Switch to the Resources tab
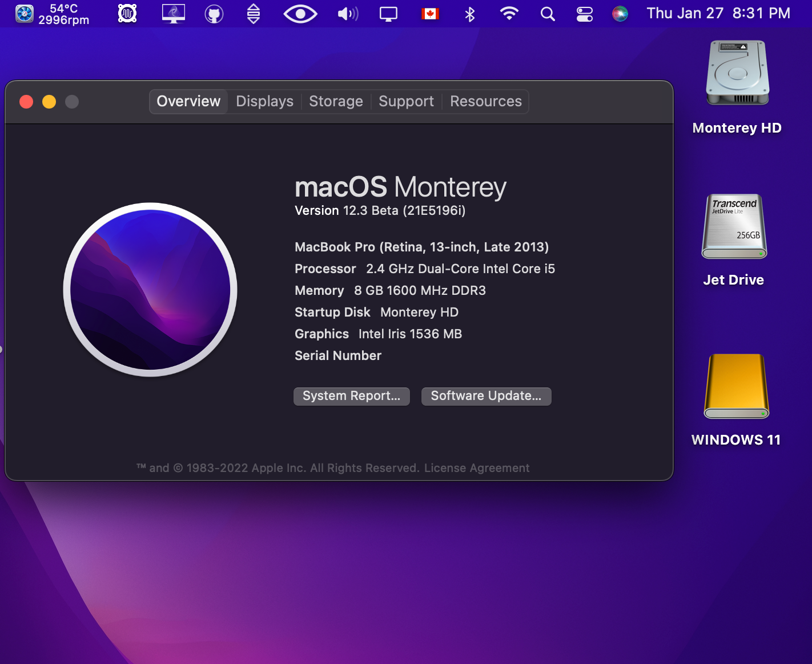This screenshot has width=812, height=664. (x=486, y=101)
